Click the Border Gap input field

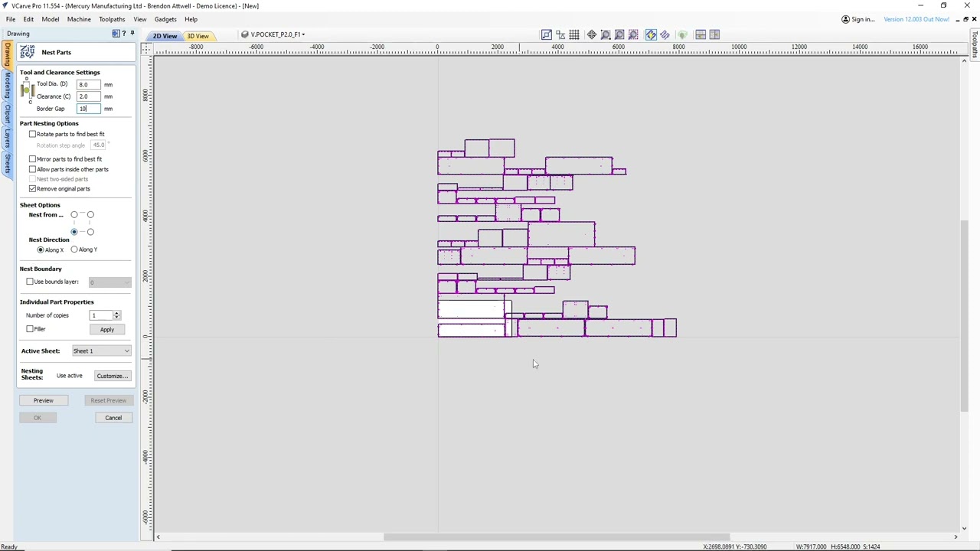(x=89, y=109)
